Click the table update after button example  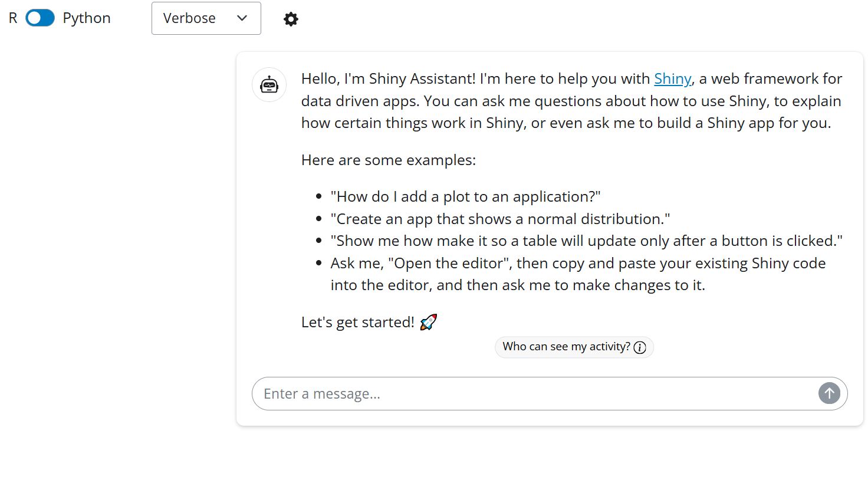(x=586, y=241)
